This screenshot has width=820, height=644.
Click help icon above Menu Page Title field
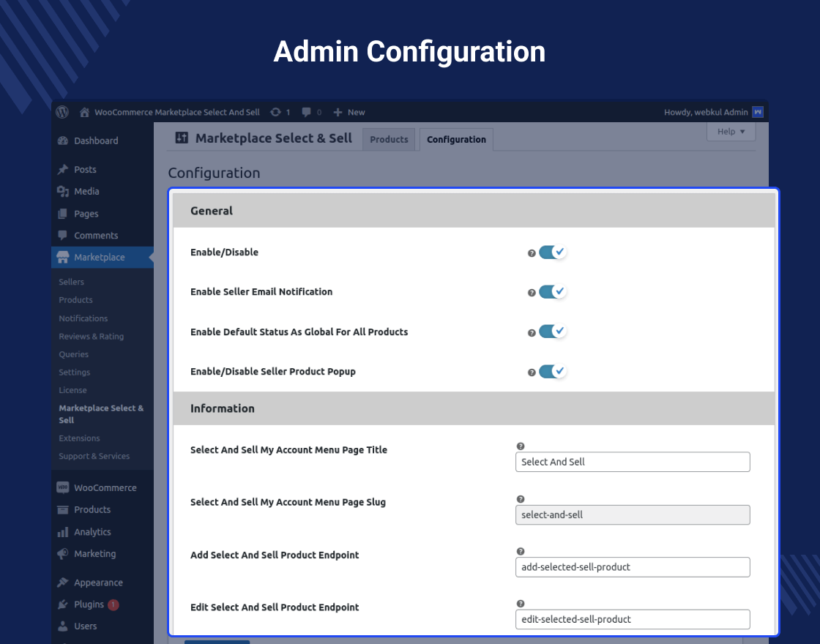[x=521, y=446]
